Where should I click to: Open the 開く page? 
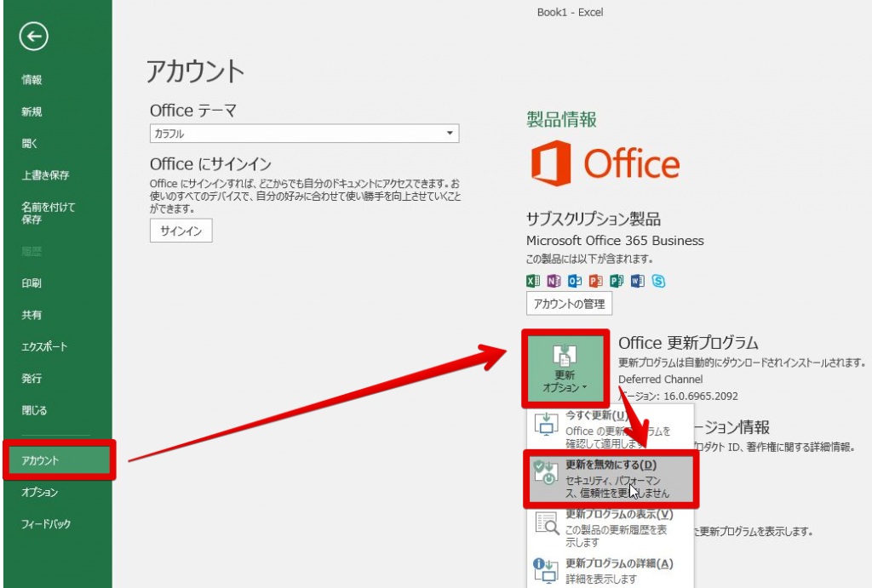click(x=30, y=144)
